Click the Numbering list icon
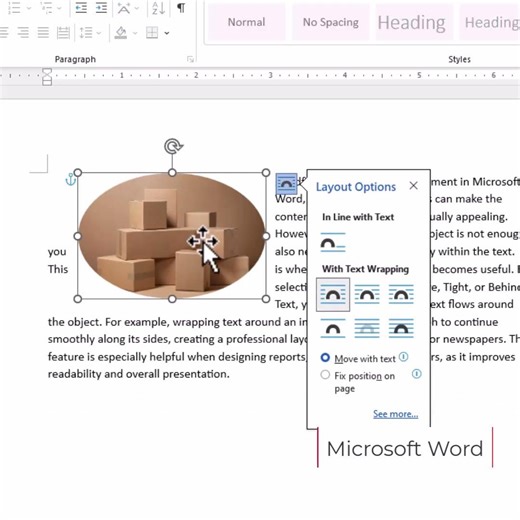This screenshot has width=520, height=520. tap(14, 7)
